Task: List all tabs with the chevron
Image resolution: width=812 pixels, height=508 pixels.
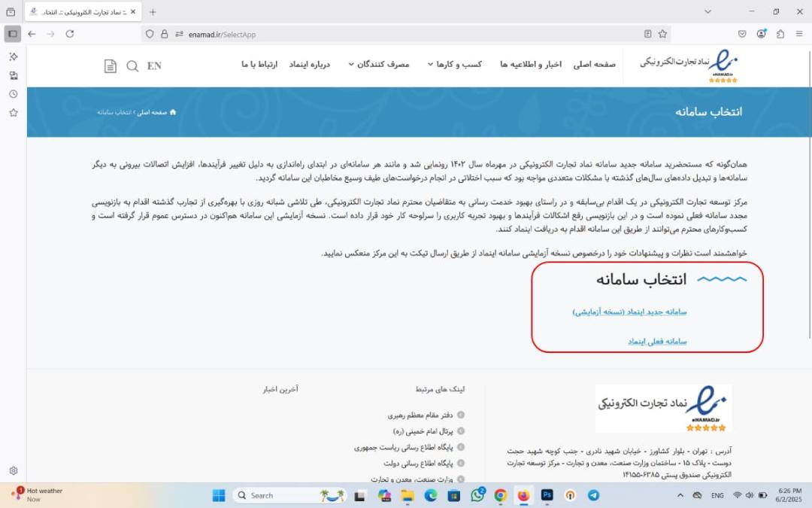Action: point(707,12)
